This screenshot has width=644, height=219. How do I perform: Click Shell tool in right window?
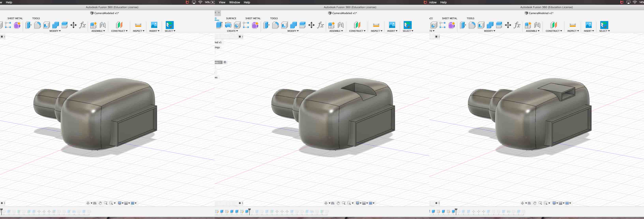[x=481, y=25]
